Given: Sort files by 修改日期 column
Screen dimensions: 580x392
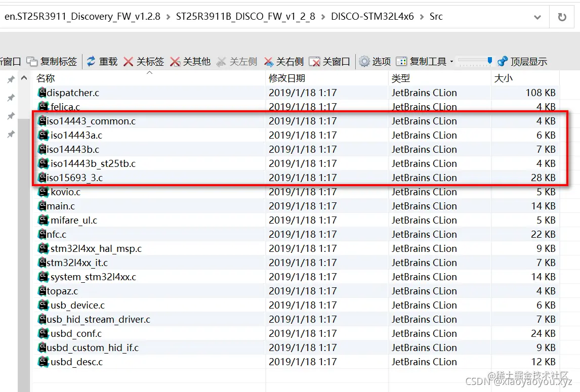Looking at the screenshot, I should (327, 78).
